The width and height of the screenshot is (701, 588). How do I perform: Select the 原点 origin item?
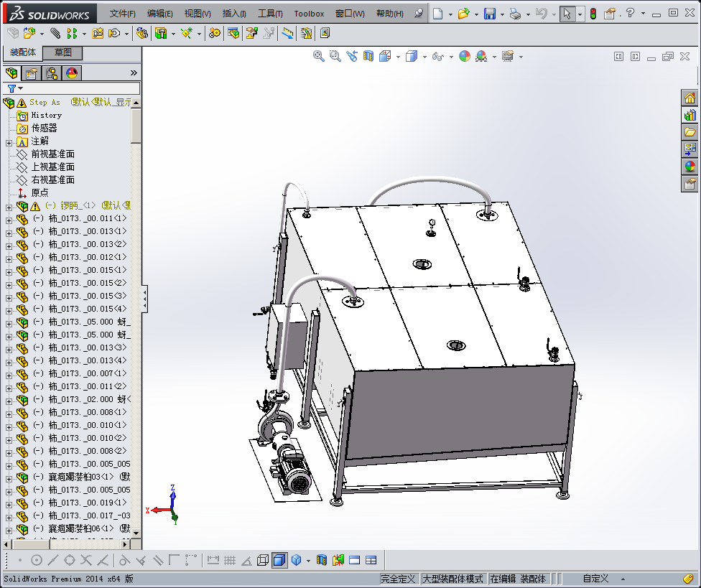pos(40,193)
